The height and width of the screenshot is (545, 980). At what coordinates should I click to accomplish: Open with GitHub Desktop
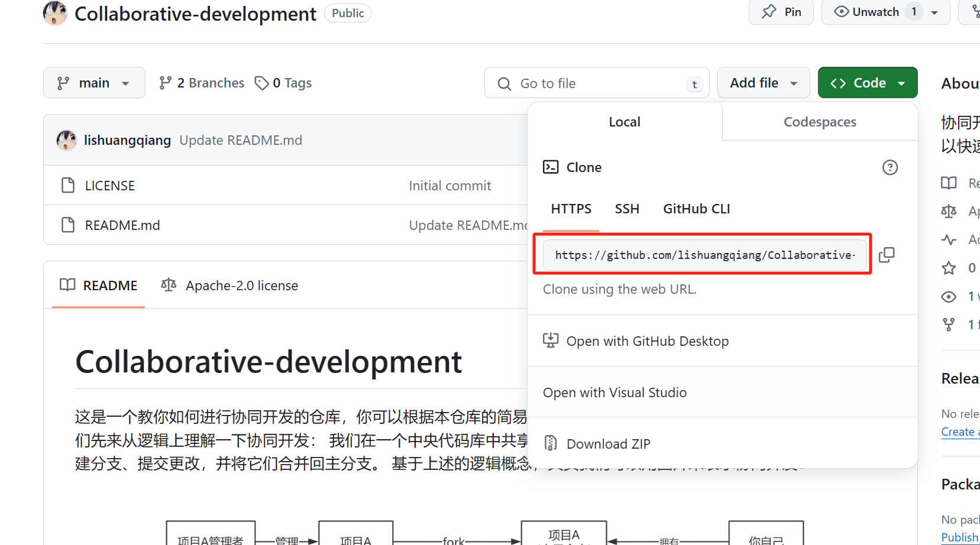click(x=647, y=341)
